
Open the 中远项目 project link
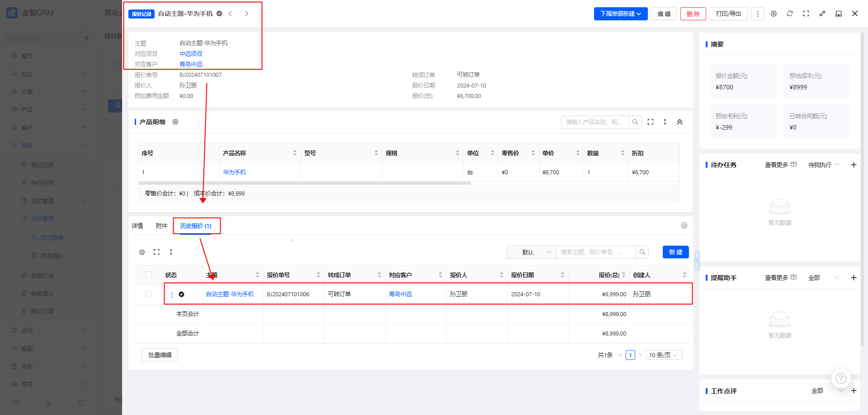click(191, 54)
